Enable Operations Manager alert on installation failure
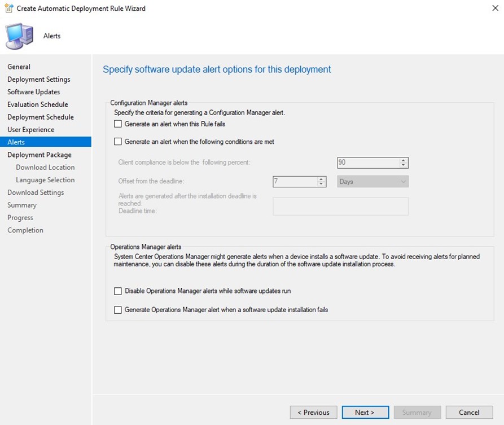504x425 pixels. click(118, 310)
